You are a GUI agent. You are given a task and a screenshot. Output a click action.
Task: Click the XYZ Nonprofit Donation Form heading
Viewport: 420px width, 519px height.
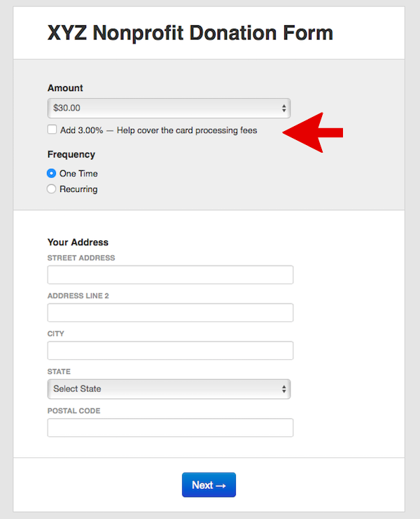[190, 32]
